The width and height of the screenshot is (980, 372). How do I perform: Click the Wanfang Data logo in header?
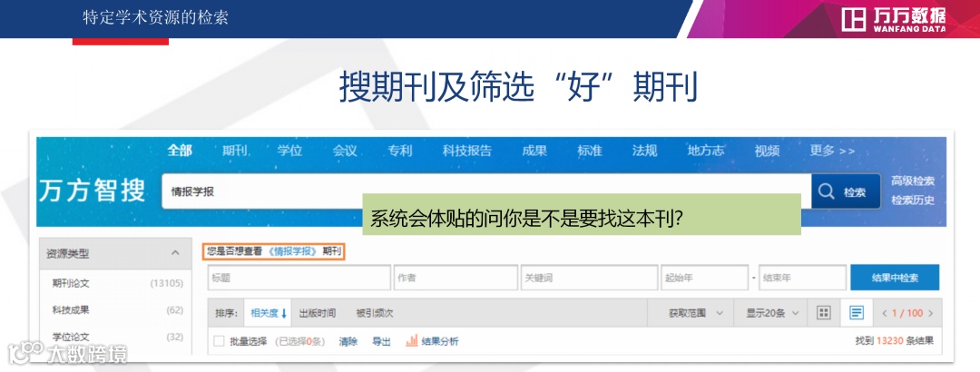click(894, 19)
